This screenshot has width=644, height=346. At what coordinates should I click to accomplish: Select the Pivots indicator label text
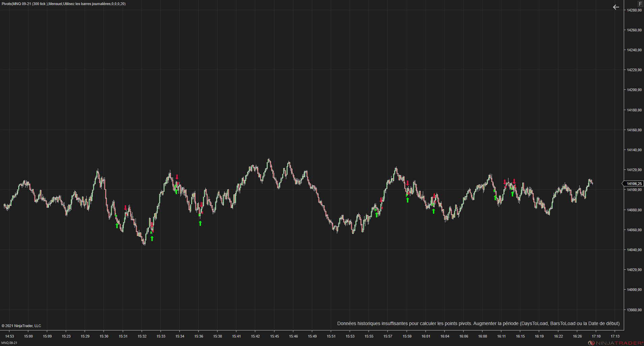(64, 4)
